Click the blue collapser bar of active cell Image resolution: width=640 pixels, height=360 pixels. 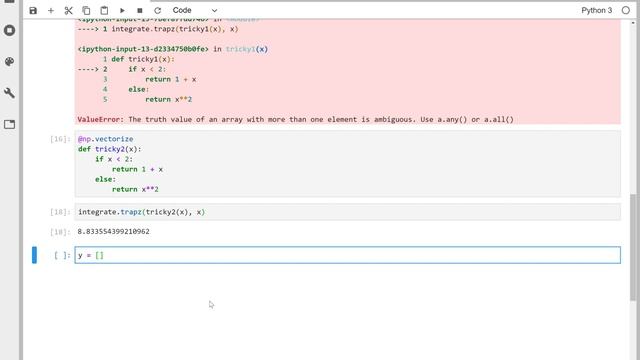[x=34, y=255]
